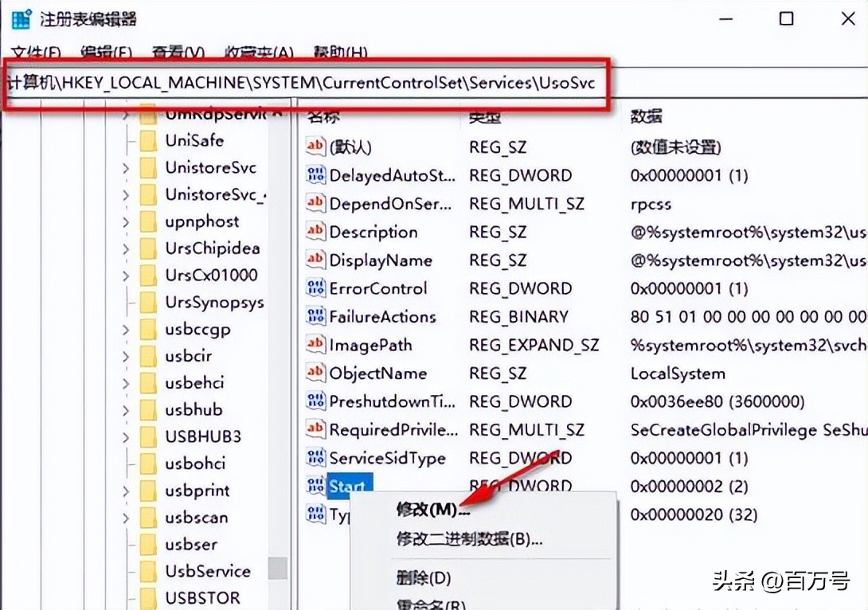Click the Start value DWORD icon

coord(315,486)
